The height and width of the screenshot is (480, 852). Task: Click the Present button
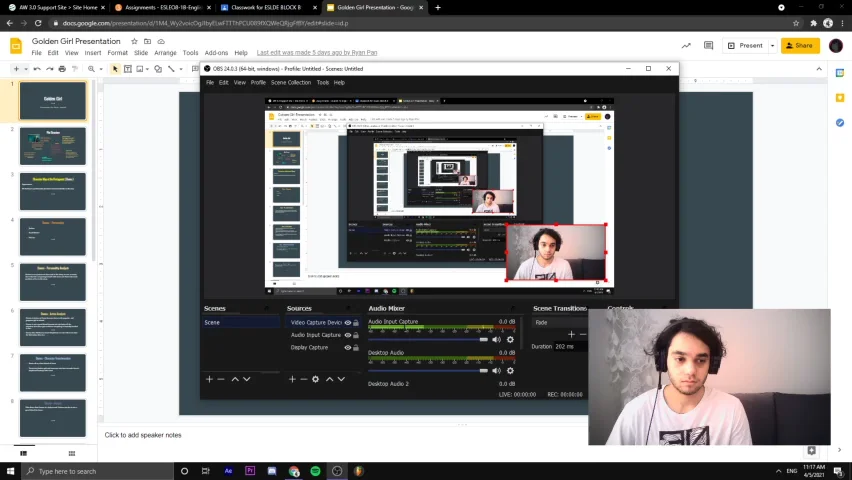click(746, 46)
